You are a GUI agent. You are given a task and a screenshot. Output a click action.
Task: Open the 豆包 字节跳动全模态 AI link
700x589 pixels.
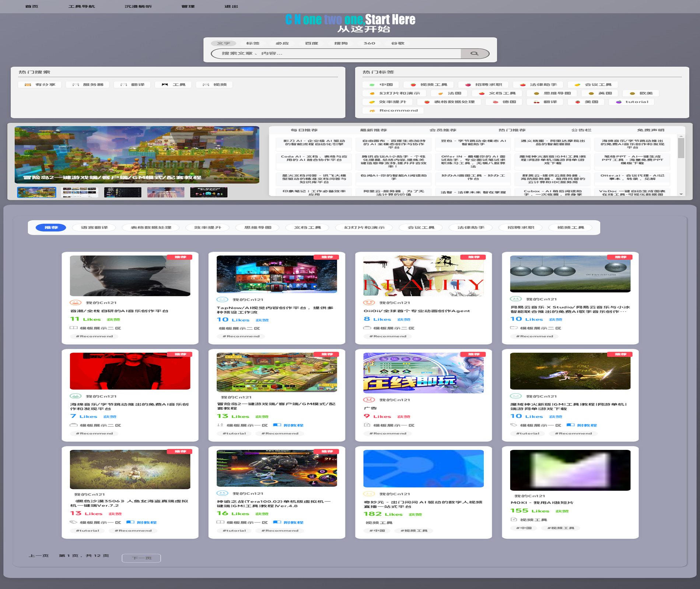[473, 142]
